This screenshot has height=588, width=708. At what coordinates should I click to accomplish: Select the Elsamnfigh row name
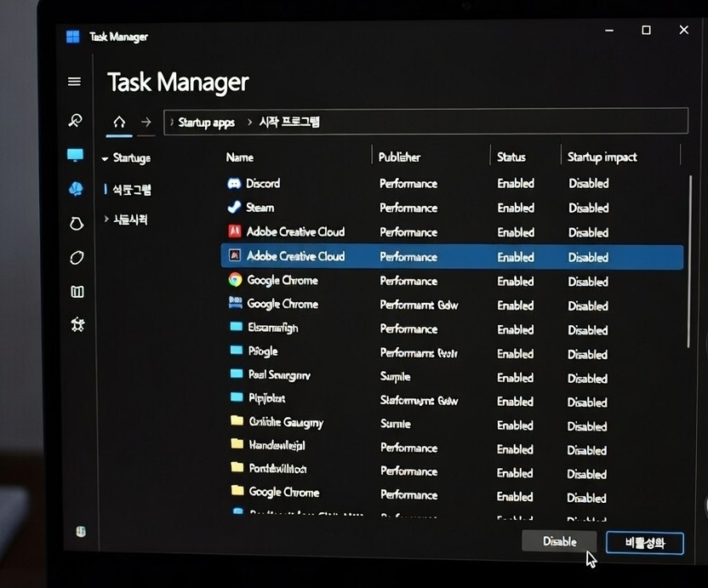tap(273, 328)
